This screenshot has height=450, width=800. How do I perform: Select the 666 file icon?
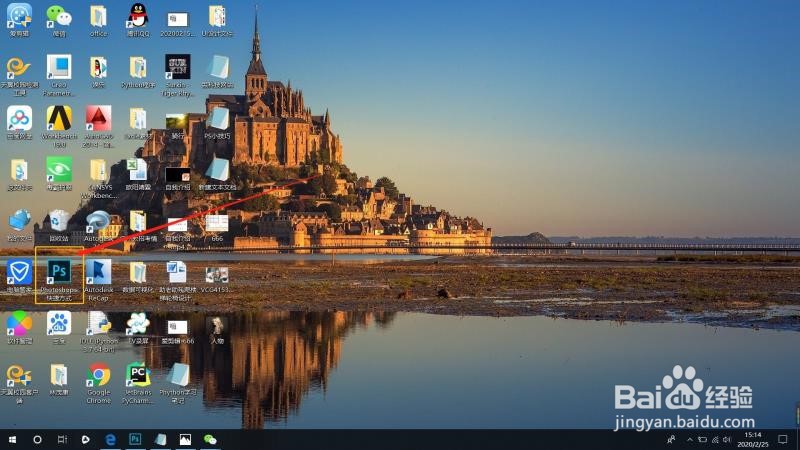[x=217, y=228]
